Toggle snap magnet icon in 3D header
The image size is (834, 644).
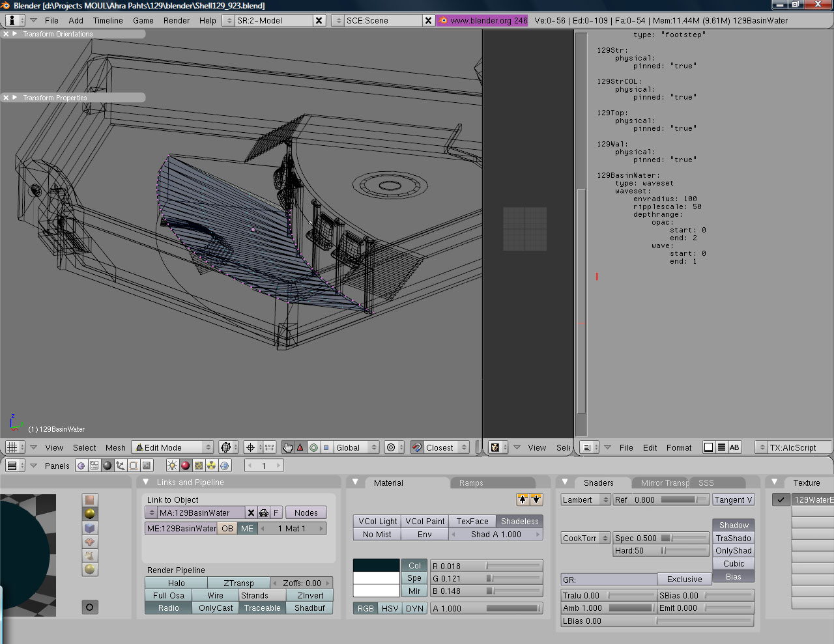point(417,447)
